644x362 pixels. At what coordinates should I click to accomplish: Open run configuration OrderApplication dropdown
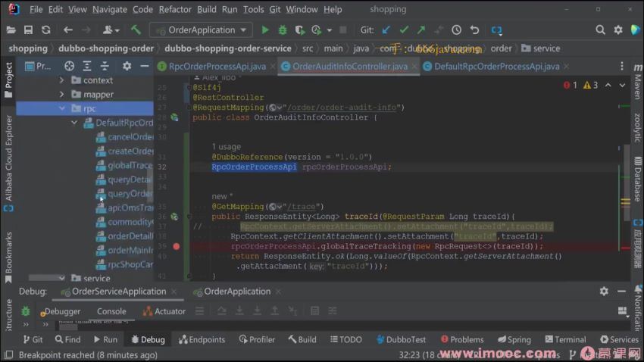coord(202,30)
